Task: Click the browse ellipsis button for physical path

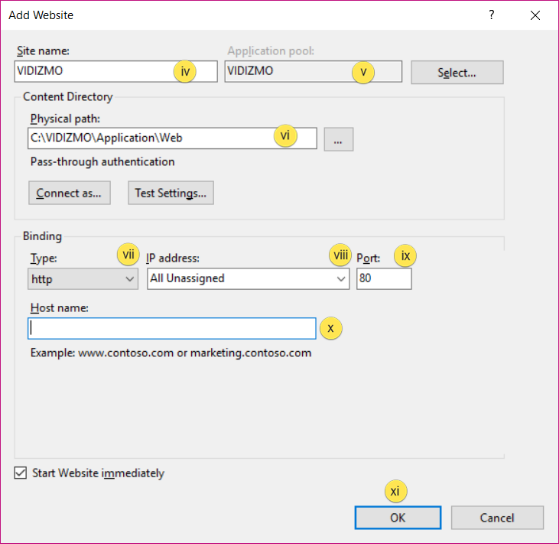Action: pos(338,139)
